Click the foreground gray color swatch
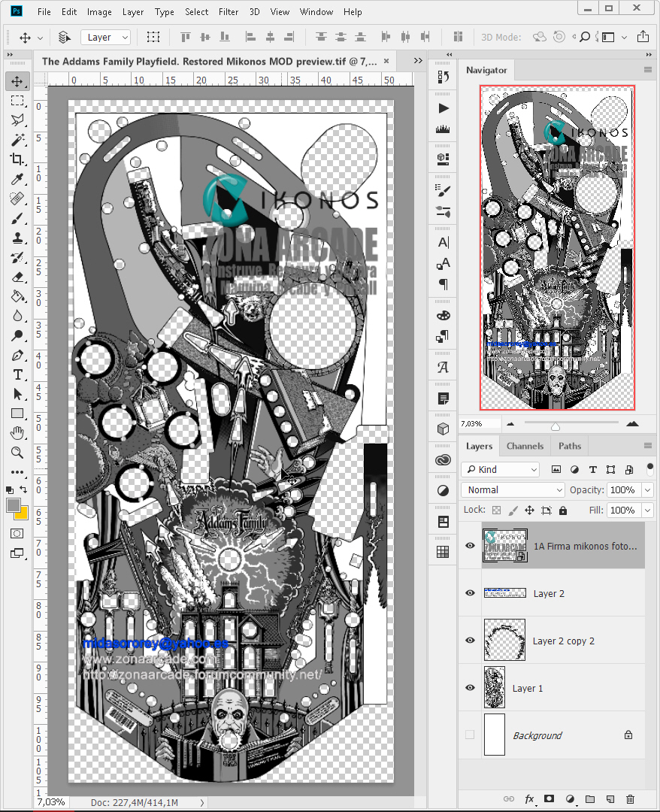Viewport: 660px width, 812px height. (x=14, y=505)
